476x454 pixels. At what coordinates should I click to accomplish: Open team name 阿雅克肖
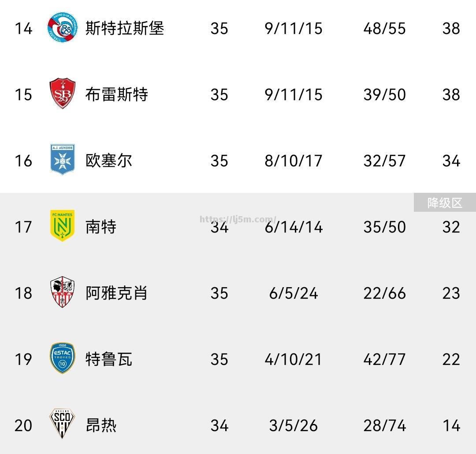click(x=116, y=293)
